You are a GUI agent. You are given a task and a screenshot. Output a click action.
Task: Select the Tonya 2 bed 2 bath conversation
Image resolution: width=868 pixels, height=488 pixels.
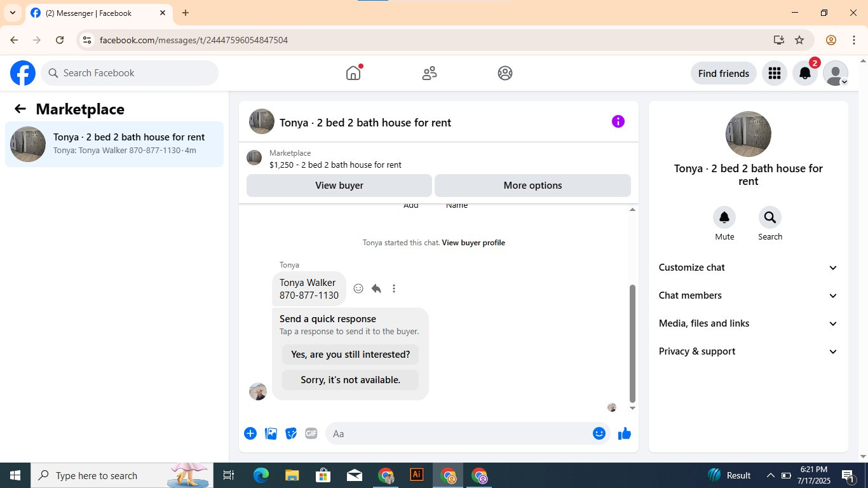pos(114,144)
